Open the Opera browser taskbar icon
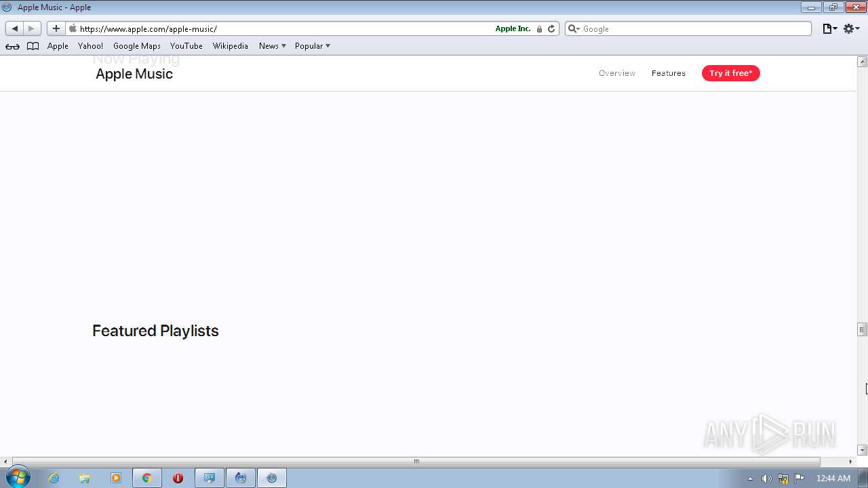The image size is (868, 488). tap(178, 478)
